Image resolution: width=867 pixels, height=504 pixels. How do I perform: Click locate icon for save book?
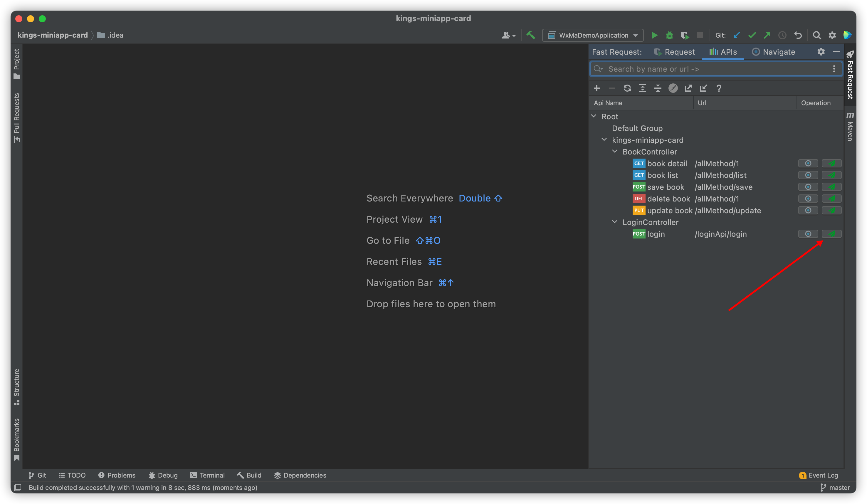click(808, 187)
